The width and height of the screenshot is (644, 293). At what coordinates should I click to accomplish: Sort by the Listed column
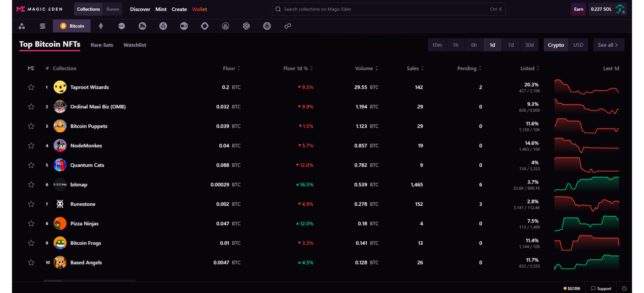tap(530, 68)
